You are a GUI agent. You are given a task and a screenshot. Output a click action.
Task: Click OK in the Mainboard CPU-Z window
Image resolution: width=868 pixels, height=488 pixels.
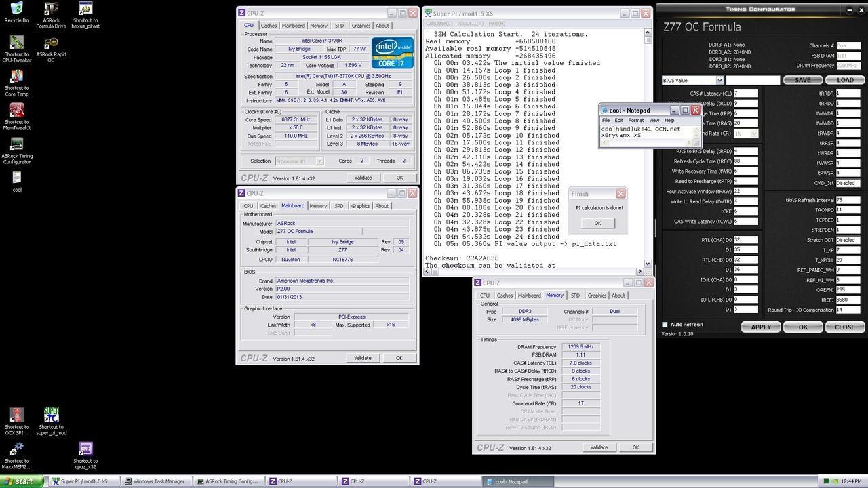coord(399,358)
